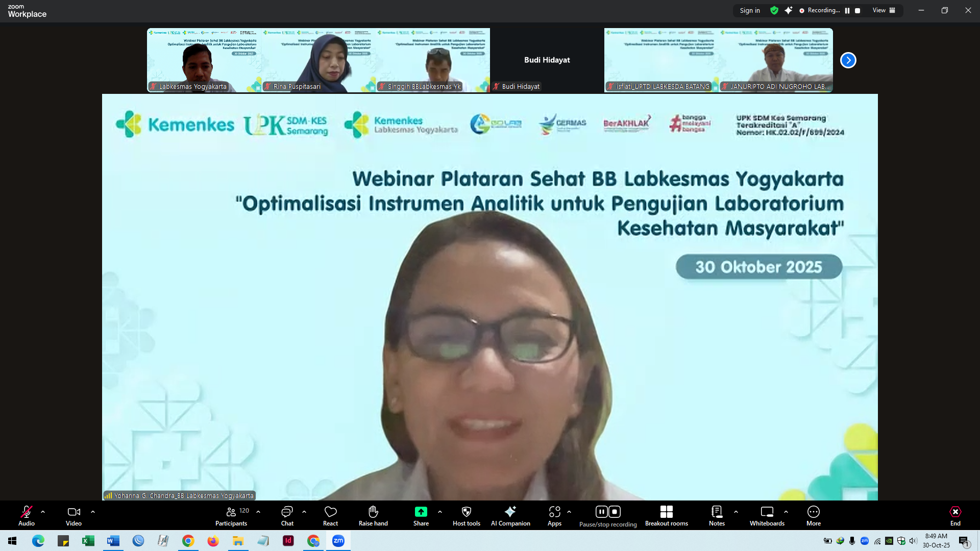Screen dimensions: 980x551
Task: Start screen sharing with Share
Action: pyautogui.click(x=421, y=515)
